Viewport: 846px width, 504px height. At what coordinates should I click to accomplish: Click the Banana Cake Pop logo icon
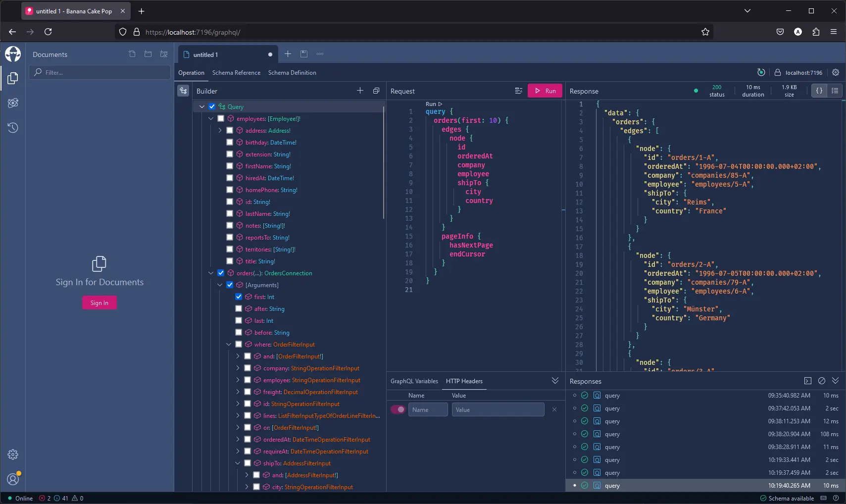(x=13, y=54)
